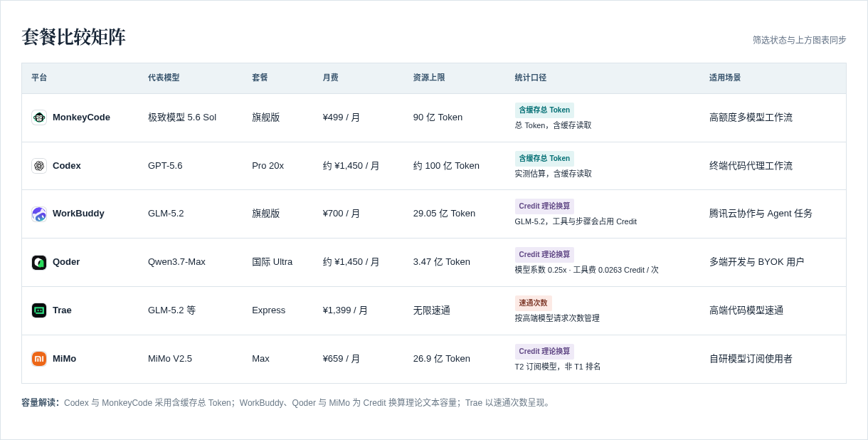868x440 pixels.
Task: Click the 约 ¥1,450 / 月 price in Codex row
Action: tap(351, 166)
